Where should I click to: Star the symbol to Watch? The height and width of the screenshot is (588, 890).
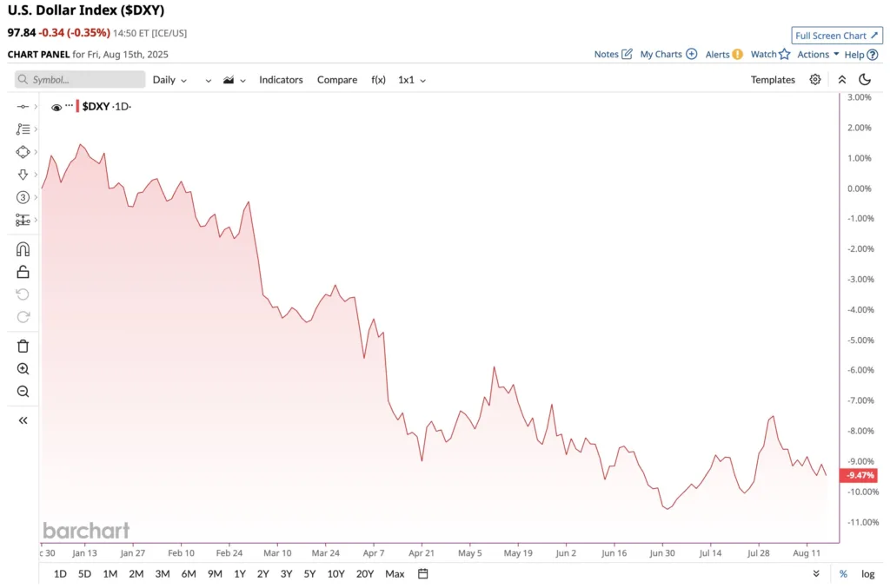coord(785,54)
